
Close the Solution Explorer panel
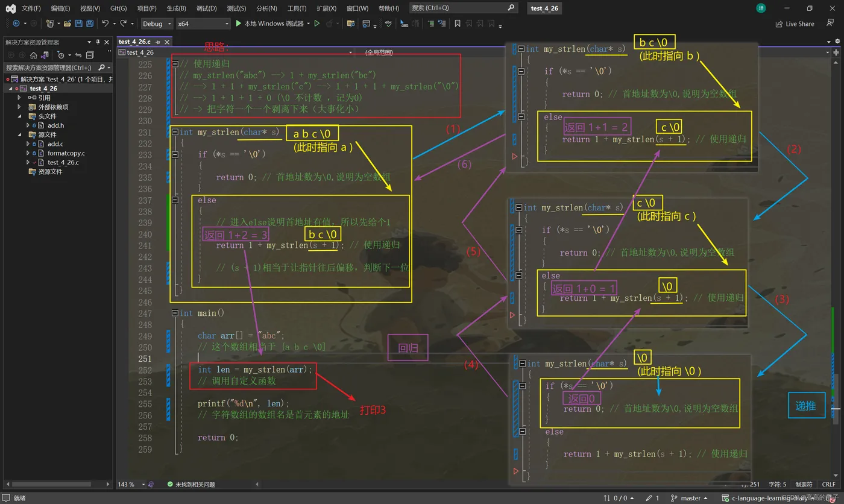click(107, 42)
